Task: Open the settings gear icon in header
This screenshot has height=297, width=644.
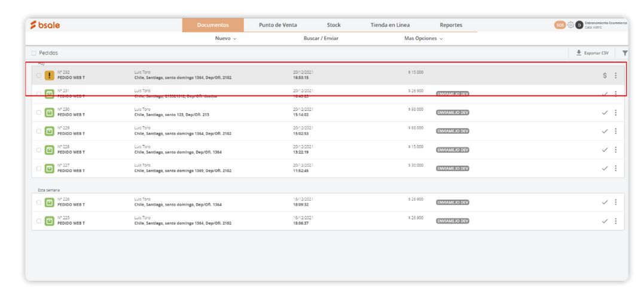Action: 570,25
